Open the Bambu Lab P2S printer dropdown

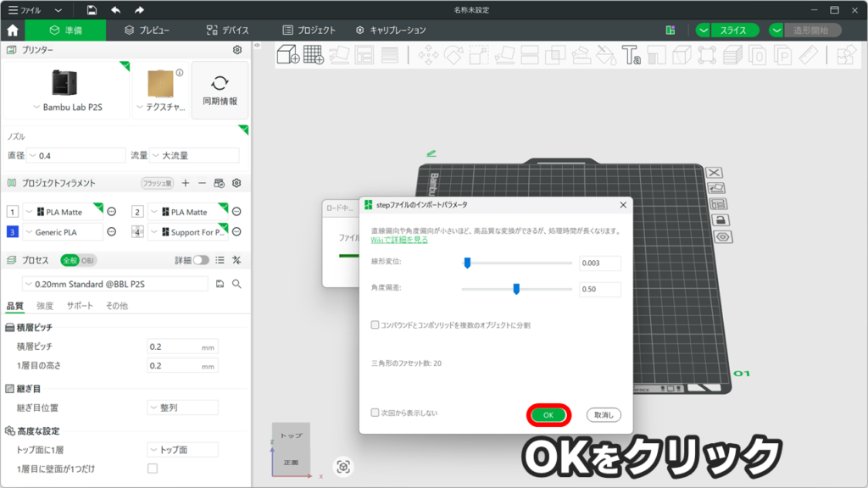(x=70, y=108)
